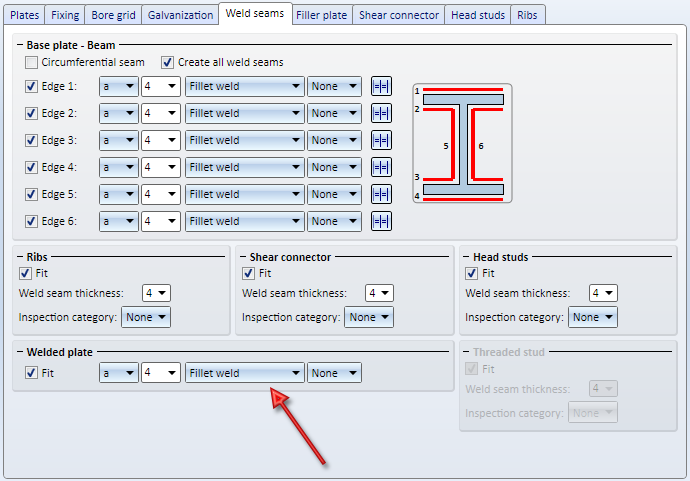Screen dimensions: 690x481
Task: Click the weld symbol icon for Edge 4
Action: (381, 167)
